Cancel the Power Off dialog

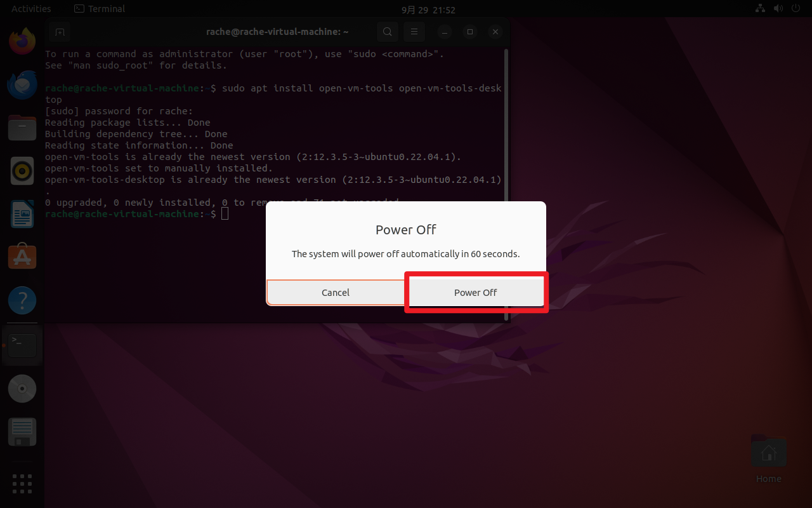tap(336, 293)
